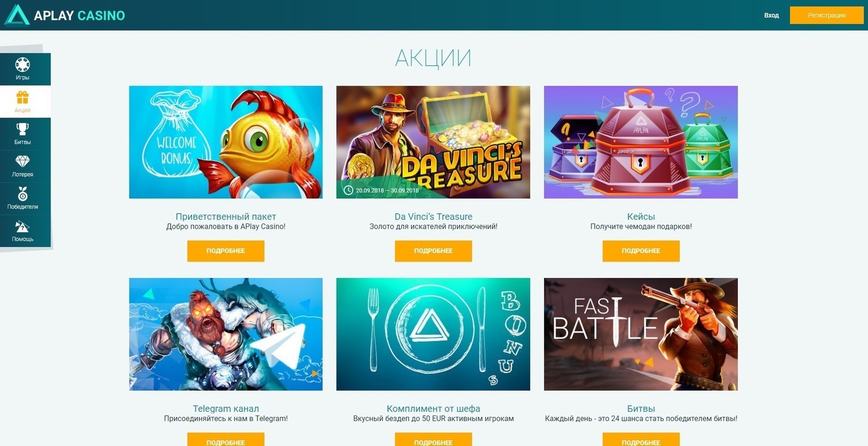The image size is (868, 446).
Task: Open the Fast Battle banner image
Action: 641,334
